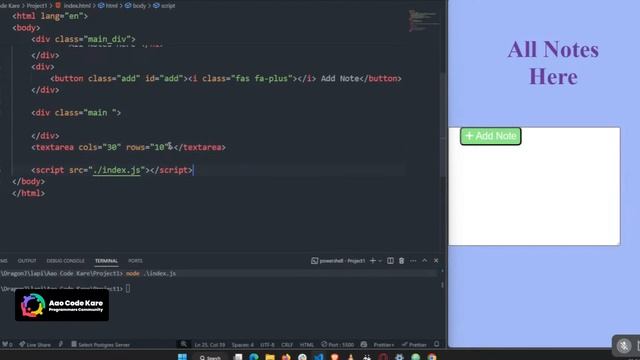Open Live Share from the status bar
The image size is (640, 360).
(35, 344)
